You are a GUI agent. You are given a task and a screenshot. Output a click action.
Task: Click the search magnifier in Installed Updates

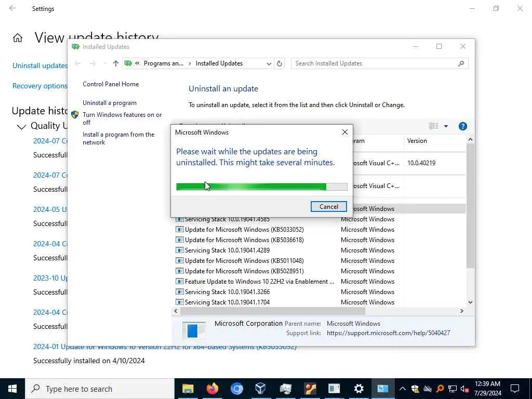coord(461,63)
